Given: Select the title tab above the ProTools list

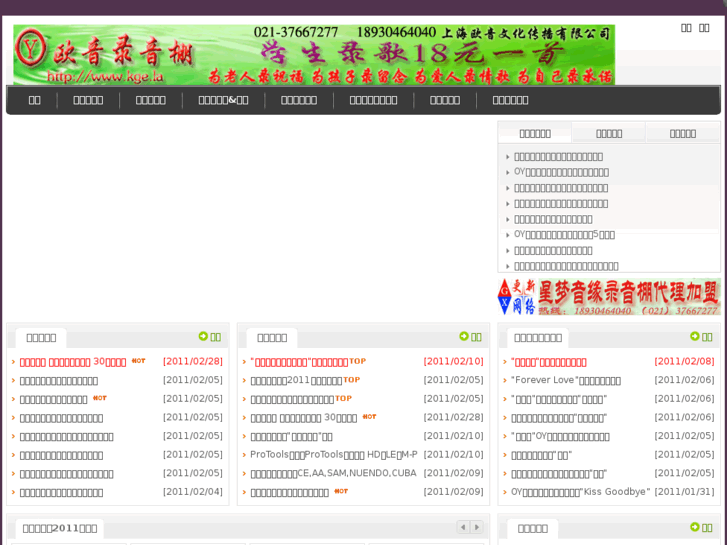Looking at the screenshot, I should pyautogui.click(x=272, y=338).
